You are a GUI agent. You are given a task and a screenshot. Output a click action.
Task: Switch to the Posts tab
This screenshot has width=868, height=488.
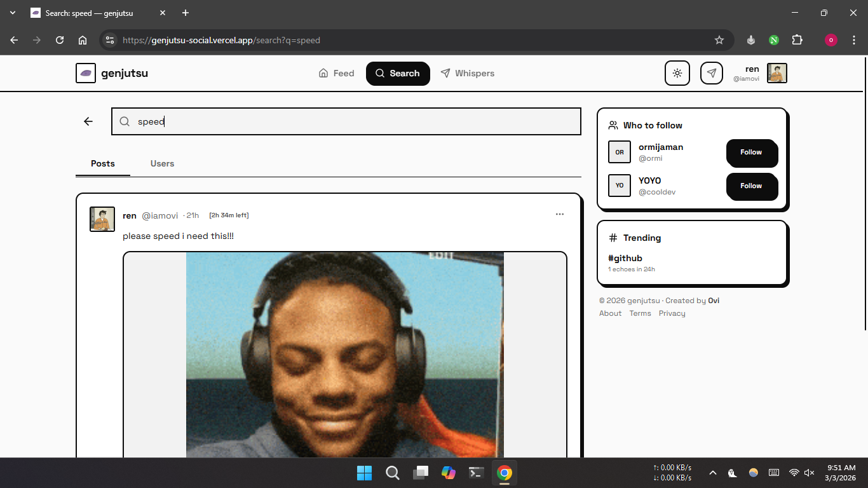103,163
